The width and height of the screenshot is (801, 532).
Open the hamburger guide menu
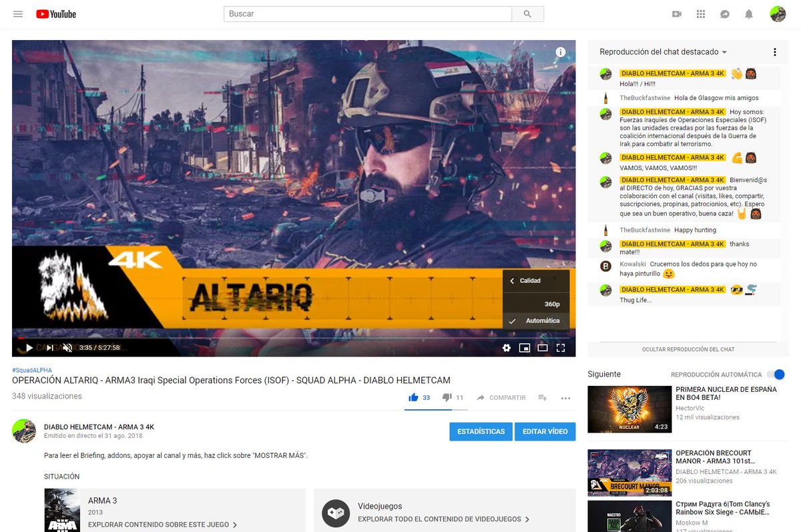tap(18, 14)
